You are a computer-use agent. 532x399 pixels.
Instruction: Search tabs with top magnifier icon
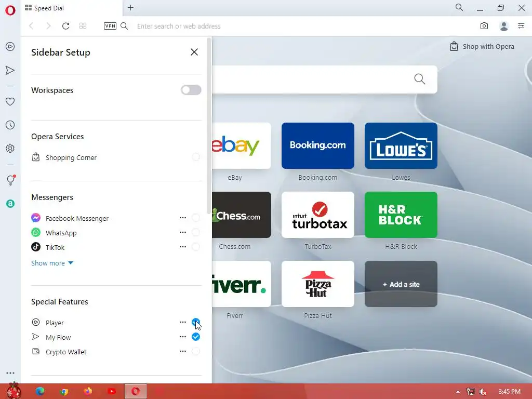pyautogui.click(x=459, y=7)
